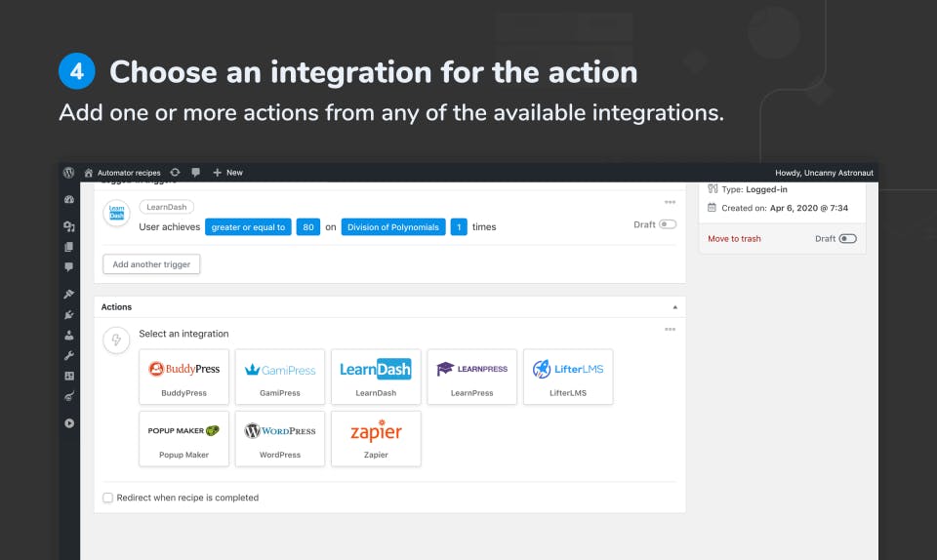Check Redirect when recipe is completed
This screenshot has width=937, height=560.
point(107,498)
